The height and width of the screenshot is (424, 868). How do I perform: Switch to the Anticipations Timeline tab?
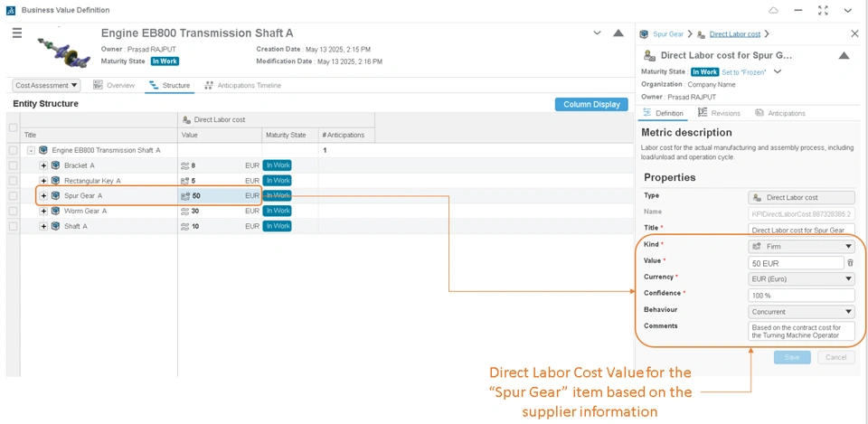click(x=243, y=86)
